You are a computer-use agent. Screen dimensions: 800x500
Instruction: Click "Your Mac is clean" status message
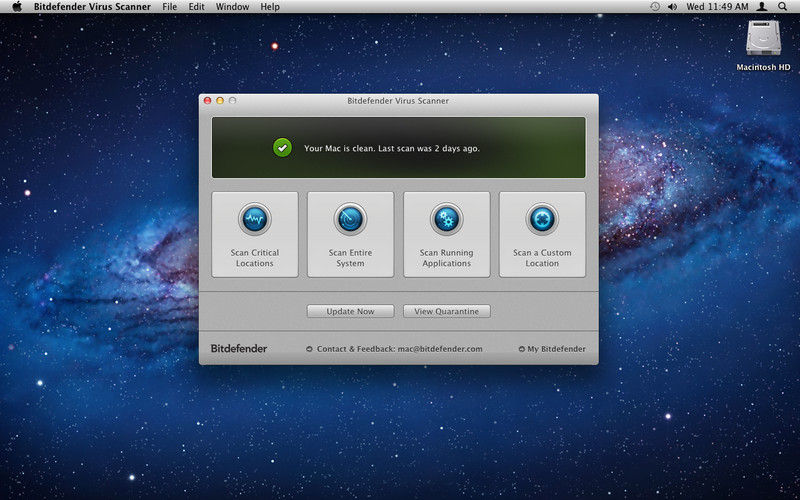click(392, 148)
